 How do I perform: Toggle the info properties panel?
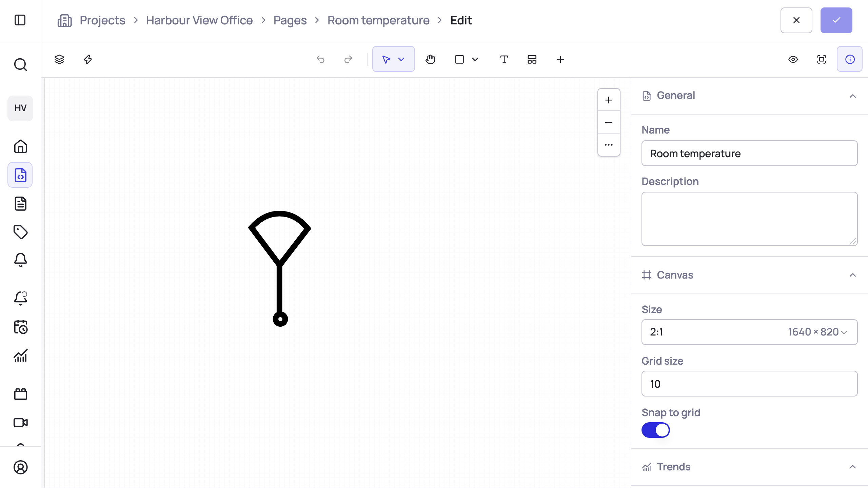click(x=850, y=59)
